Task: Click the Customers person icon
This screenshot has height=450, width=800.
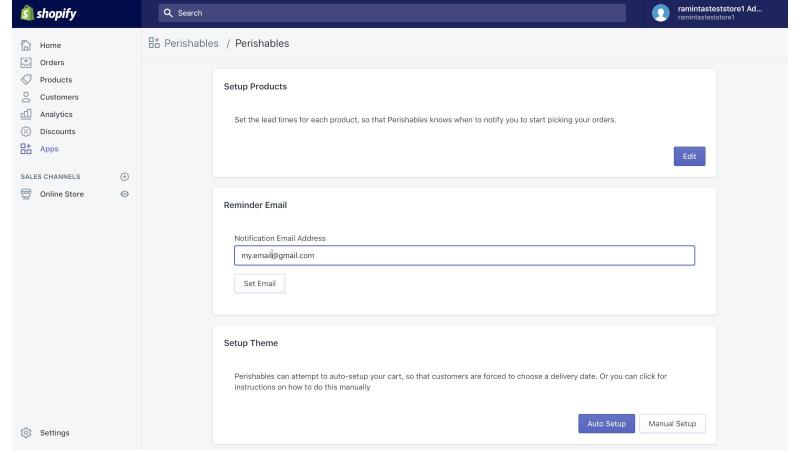Action: [x=26, y=97]
